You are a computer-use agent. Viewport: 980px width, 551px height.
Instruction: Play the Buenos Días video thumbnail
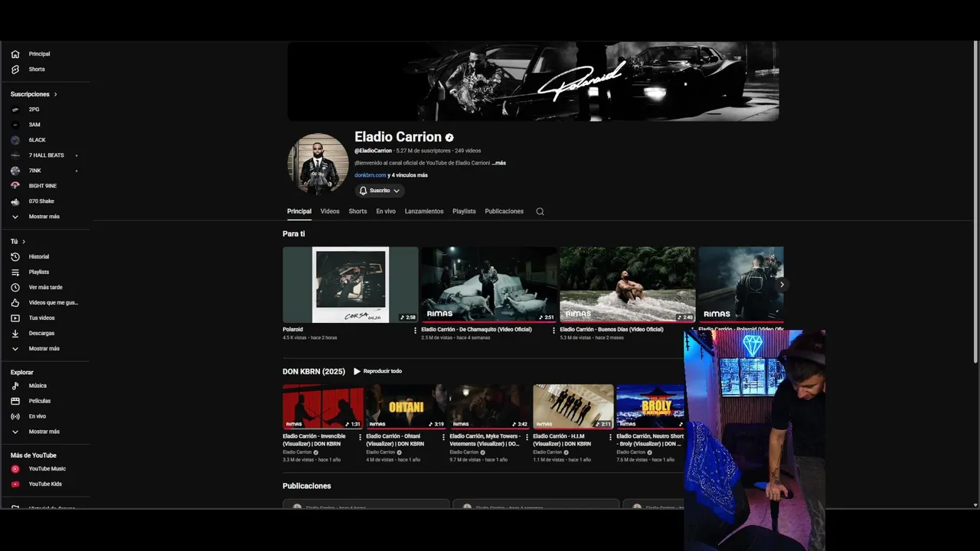click(628, 285)
